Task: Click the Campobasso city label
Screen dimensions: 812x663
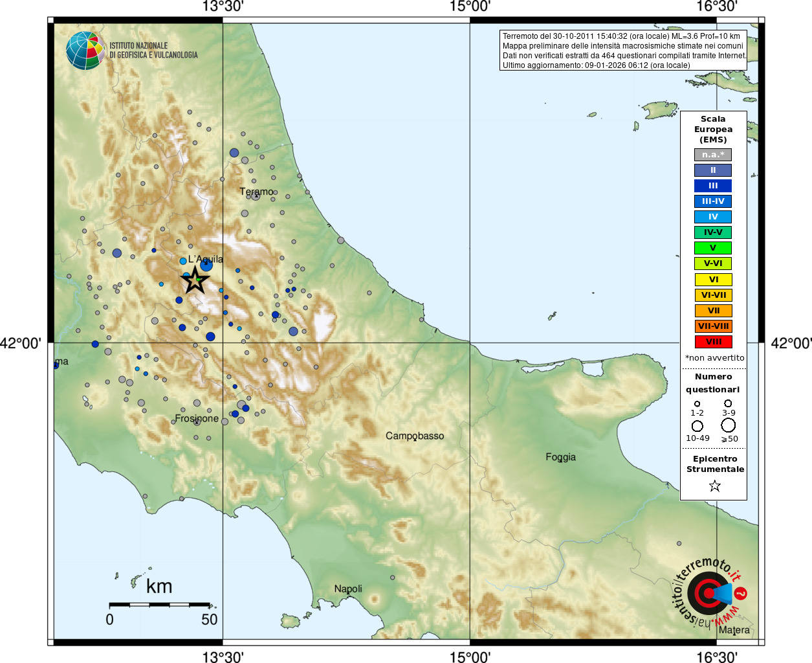Action: [415, 436]
